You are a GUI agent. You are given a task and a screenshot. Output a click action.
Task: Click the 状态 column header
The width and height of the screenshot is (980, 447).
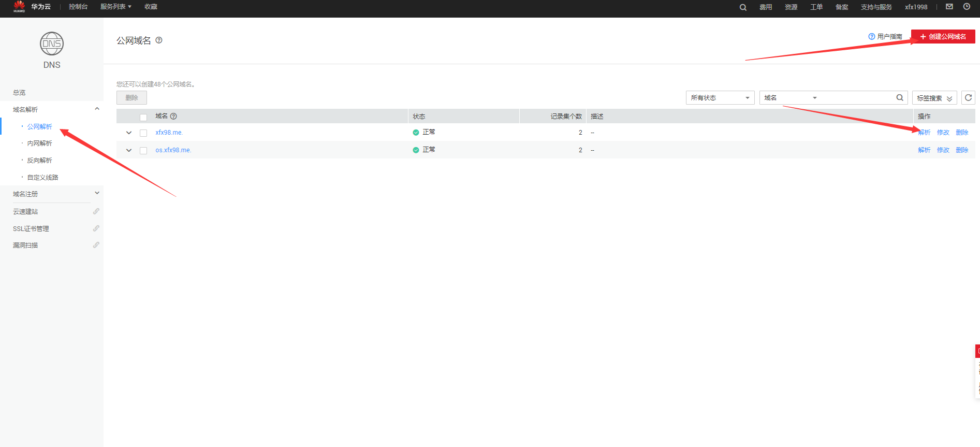tap(419, 116)
